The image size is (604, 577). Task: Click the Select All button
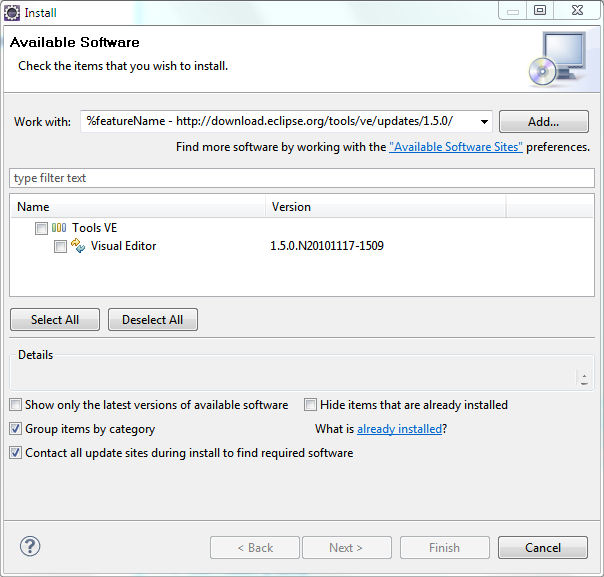(55, 320)
